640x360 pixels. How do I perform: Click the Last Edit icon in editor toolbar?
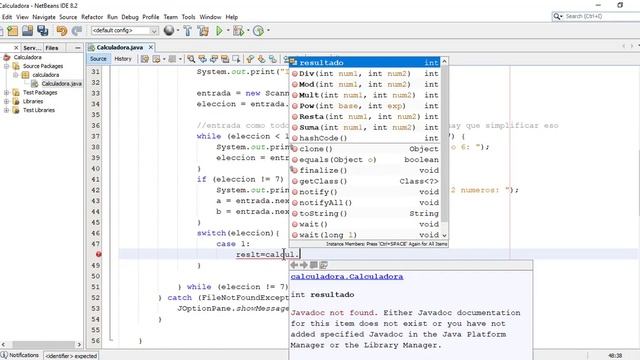tap(145, 59)
